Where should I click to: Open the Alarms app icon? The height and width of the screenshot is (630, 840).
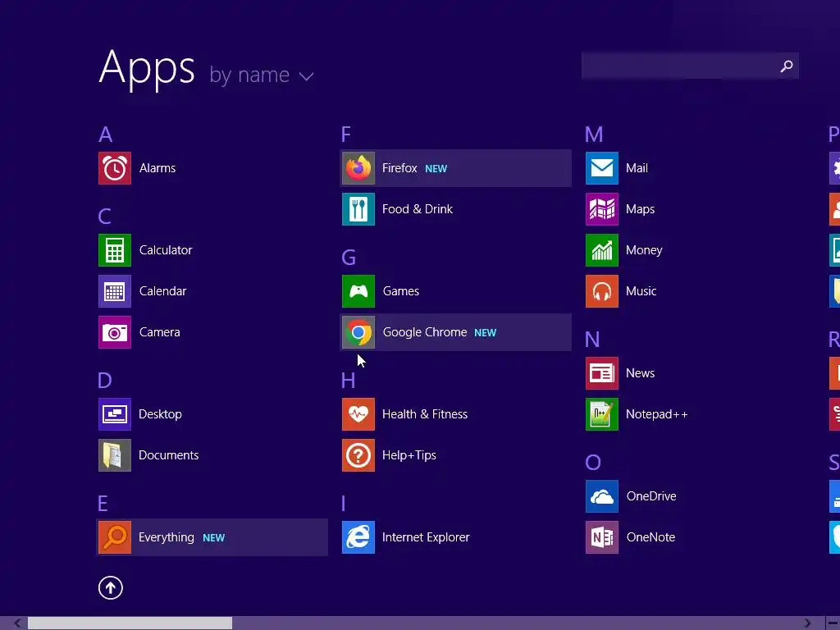[x=115, y=168]
